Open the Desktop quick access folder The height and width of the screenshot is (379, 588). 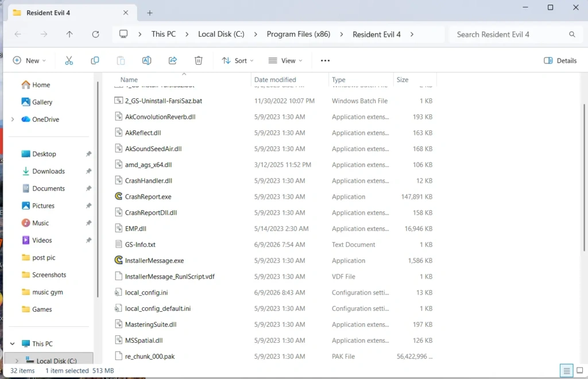click(38, 154)
